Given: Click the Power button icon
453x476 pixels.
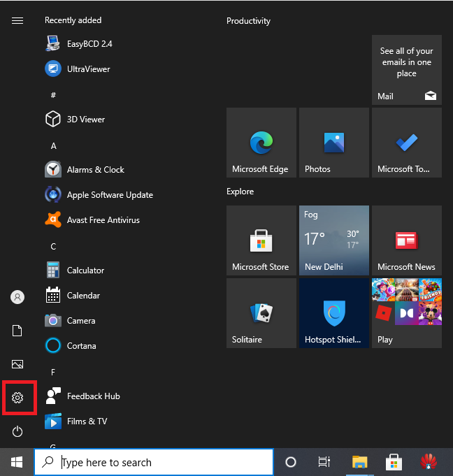Looking at the screenshot, I should (x=17, y=431).
